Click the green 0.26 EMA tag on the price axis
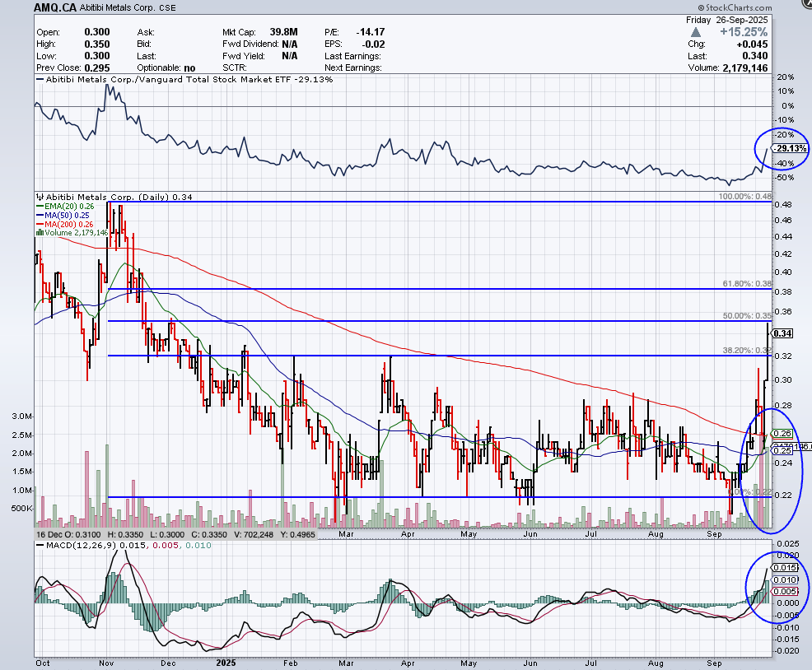 [x=782, y=434]
